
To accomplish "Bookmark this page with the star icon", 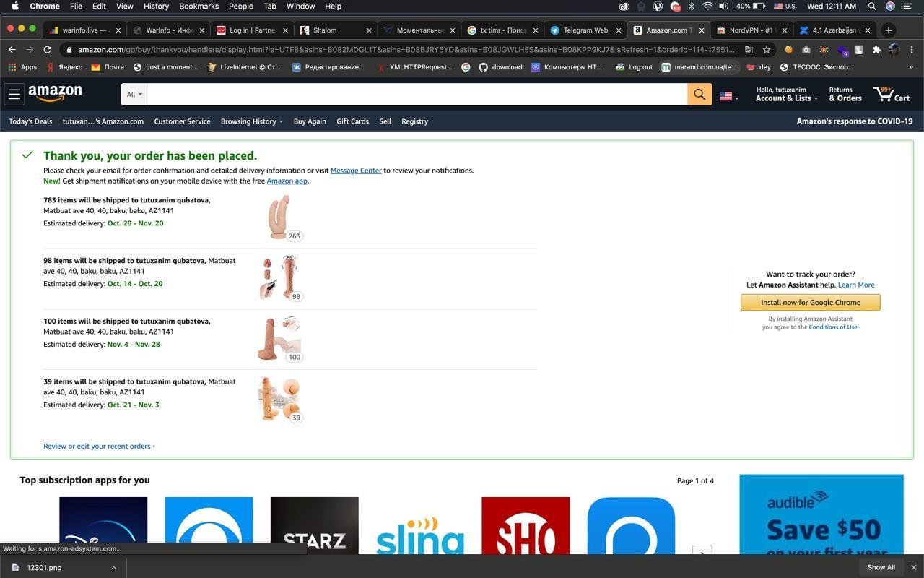I will click(767, 50).
